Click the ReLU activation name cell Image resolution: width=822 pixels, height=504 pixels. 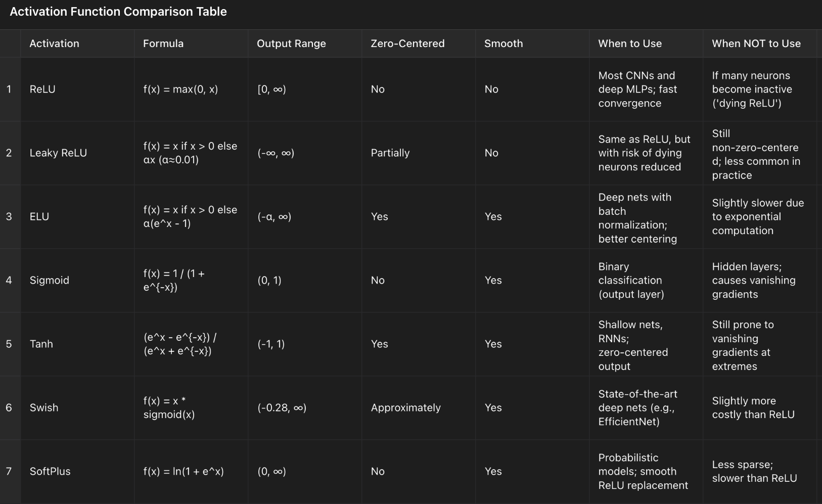(x=43, y=89)
